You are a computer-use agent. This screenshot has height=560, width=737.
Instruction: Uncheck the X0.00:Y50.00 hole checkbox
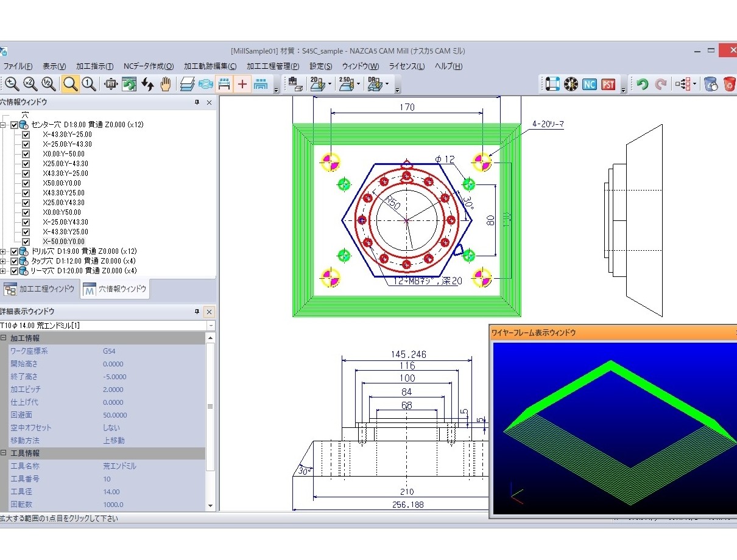(x=26, y=212)
